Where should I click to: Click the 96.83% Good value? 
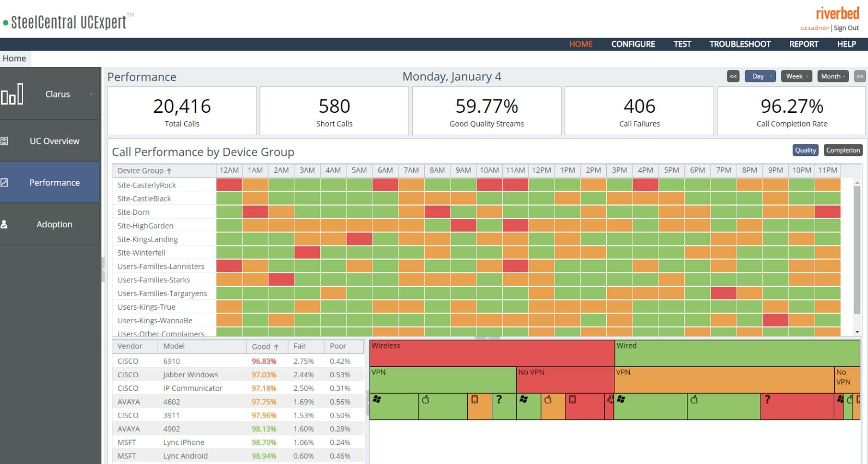264,361
